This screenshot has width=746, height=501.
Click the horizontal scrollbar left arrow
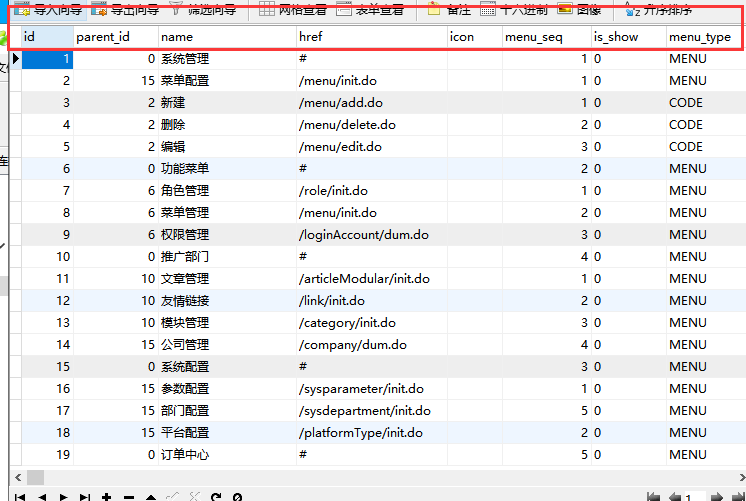pos(18,477)
